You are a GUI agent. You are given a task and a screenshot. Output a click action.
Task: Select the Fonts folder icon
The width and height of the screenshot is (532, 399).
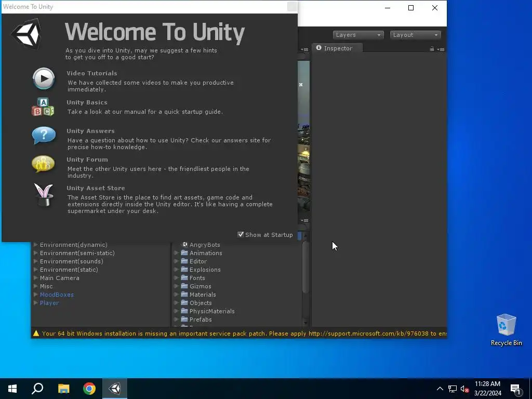(184, 278)
